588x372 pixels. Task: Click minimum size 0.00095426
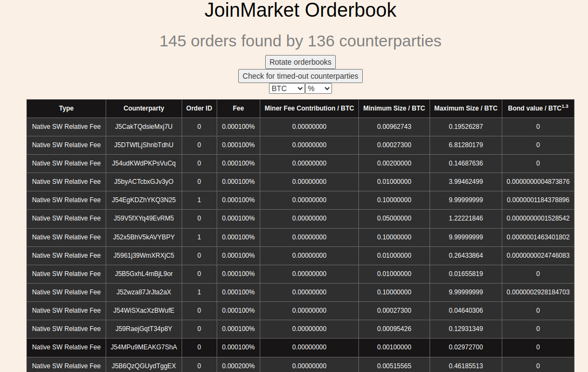[x=394, y=329]
